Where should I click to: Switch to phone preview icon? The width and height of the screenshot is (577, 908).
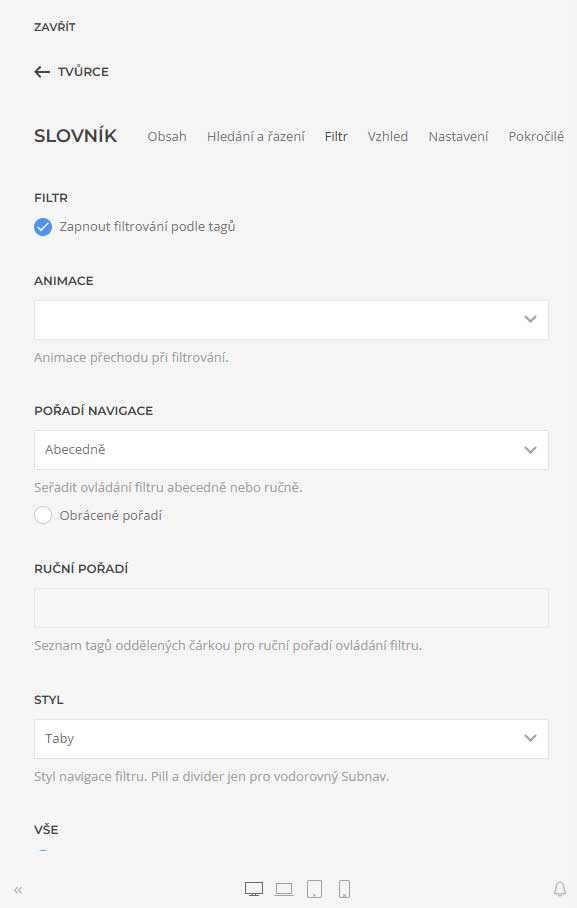tap(344, 889)
